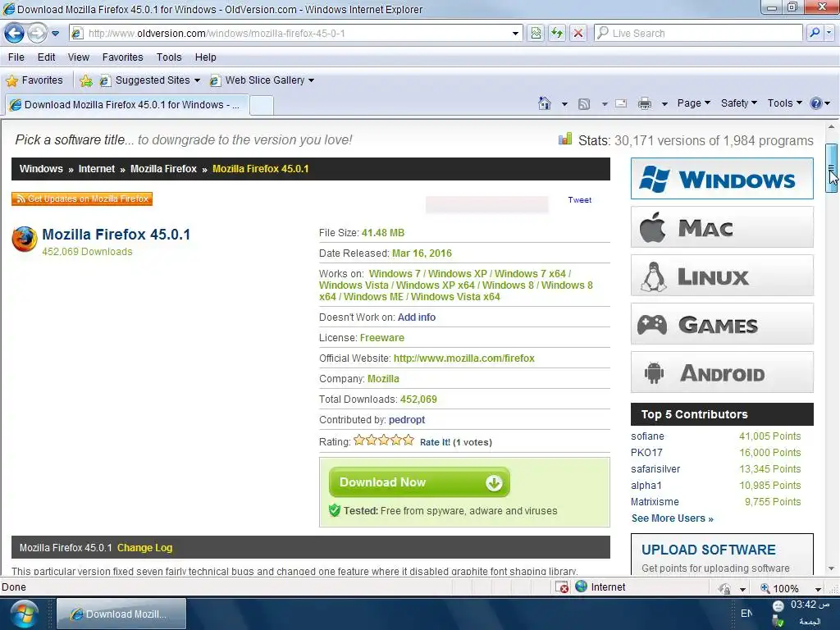Viewport: 840px width, 630px height.
Task: Open the recent pages dropdown next to navigation arrows
Action: point(55,34)
